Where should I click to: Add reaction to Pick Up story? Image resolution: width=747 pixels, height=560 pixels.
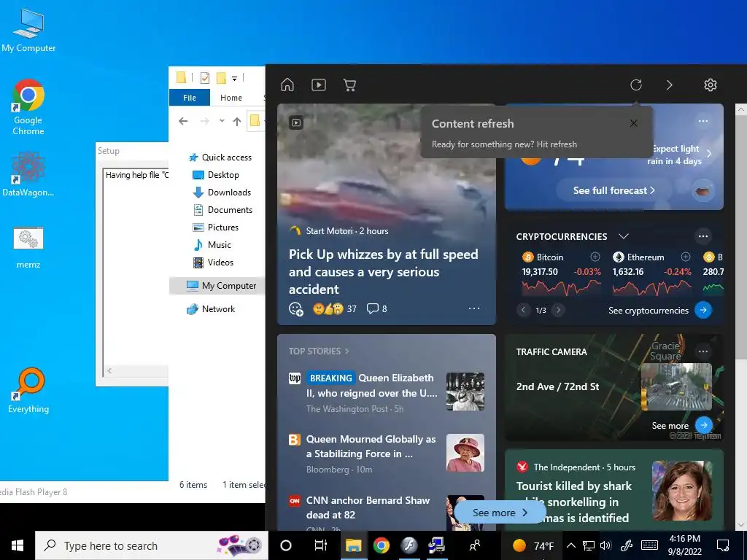point(296,308)
